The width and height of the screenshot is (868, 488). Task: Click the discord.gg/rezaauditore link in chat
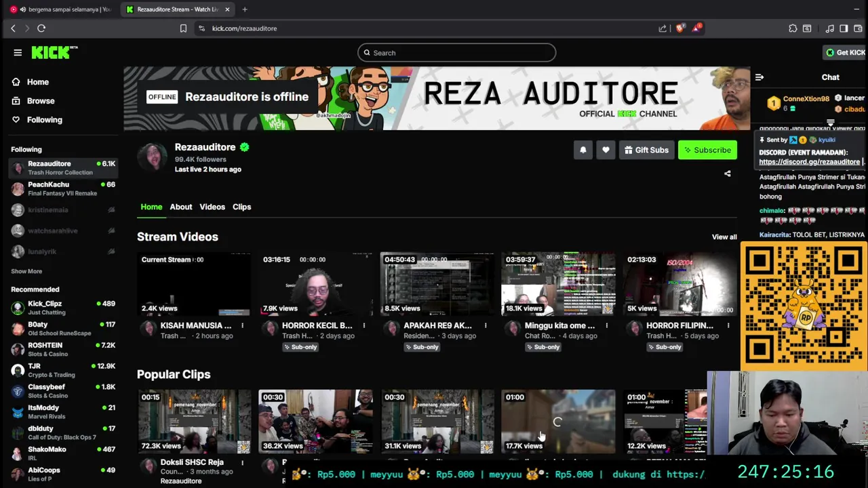809,162
